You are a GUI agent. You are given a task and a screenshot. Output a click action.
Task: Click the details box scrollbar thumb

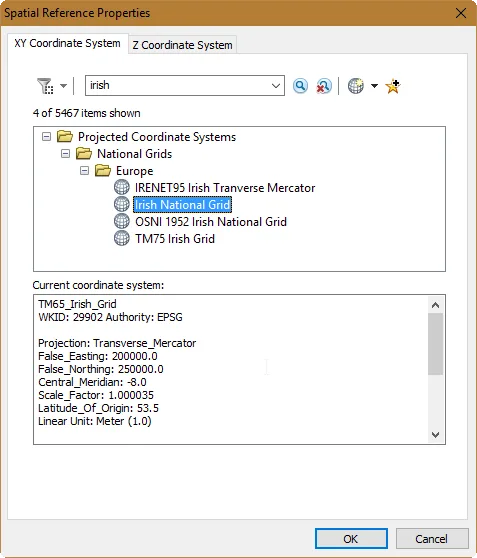tap(435, 344)
